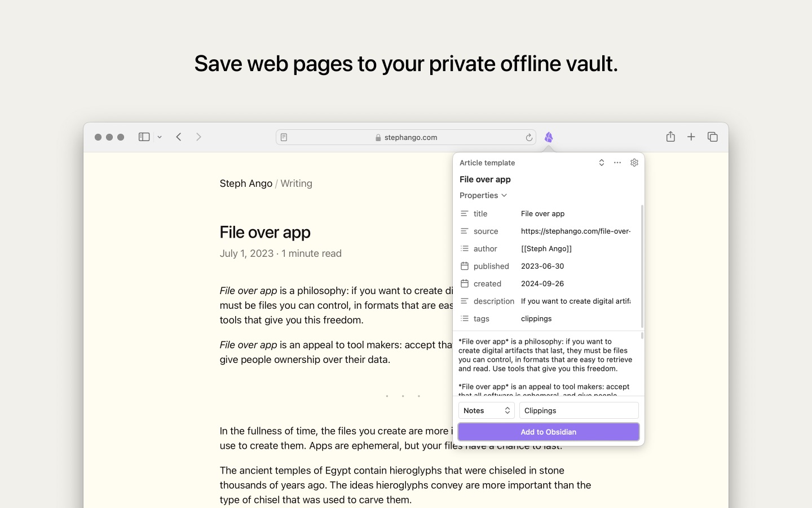812x508 pixels.
Task: Reload the stephango.com page
Action: pos(529,137)
